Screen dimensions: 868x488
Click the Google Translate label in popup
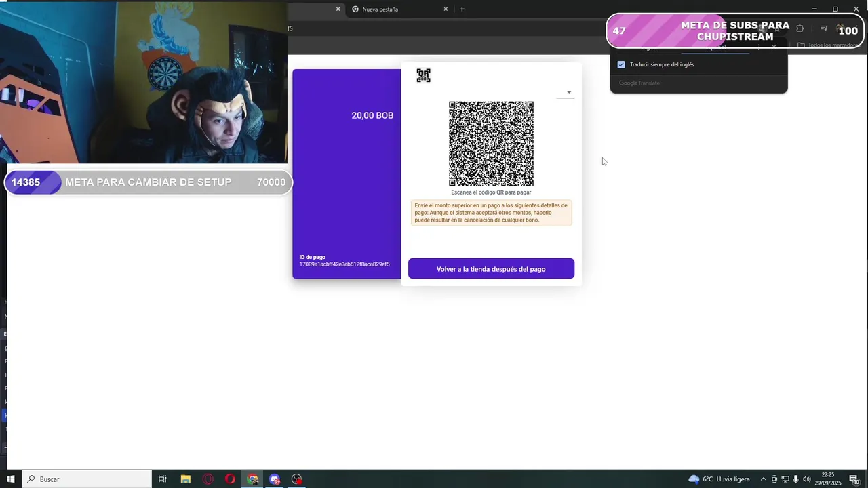(x=639, y=83)
